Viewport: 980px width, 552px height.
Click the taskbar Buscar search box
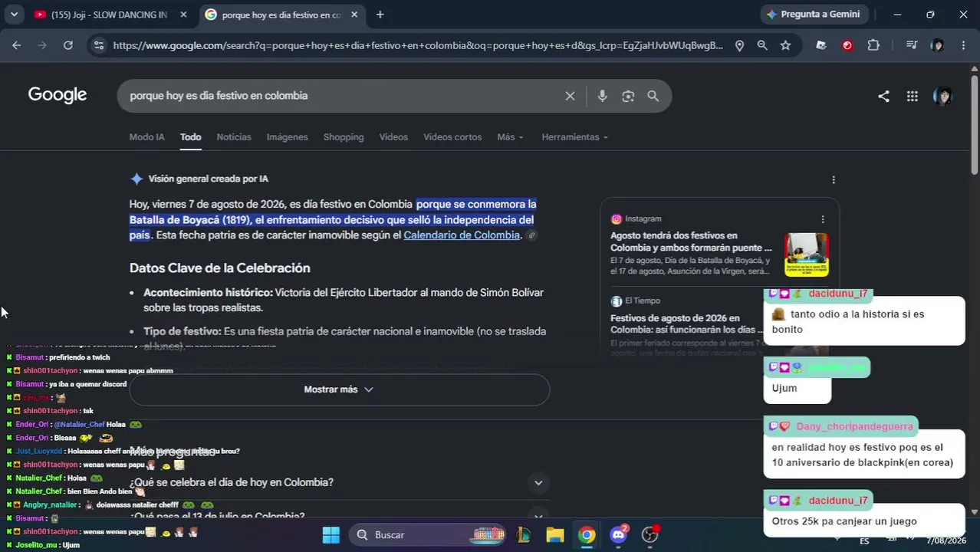coord(428,534)
